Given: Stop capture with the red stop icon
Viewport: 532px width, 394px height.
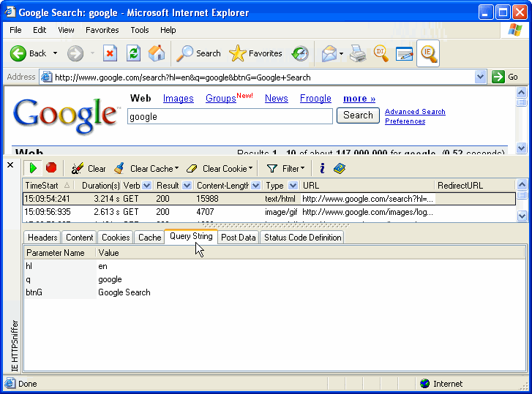Looking at the screenshot, I should pyautogui.click(x=51, y=168).
